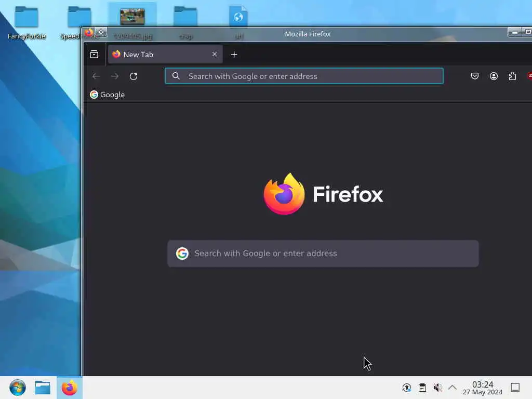Click the Google G icon in center search
532x399 pixels.
(x=182, y=254)
